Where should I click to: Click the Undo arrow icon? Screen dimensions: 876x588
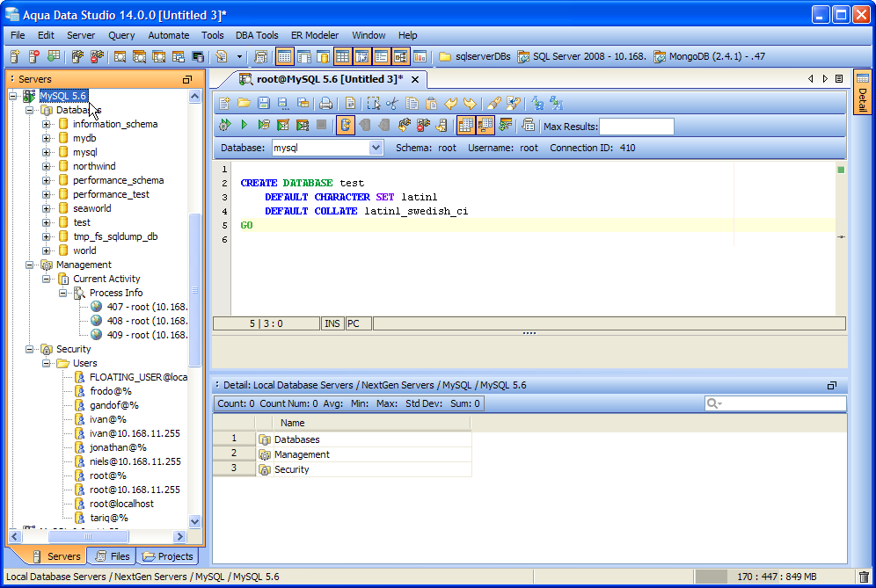(x=451, y=104)
